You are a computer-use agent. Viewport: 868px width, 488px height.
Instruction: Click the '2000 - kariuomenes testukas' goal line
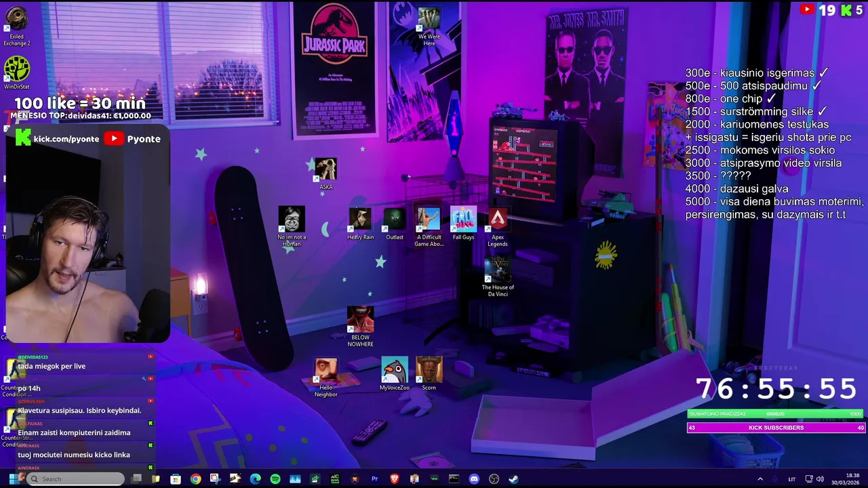pos(757,125)
